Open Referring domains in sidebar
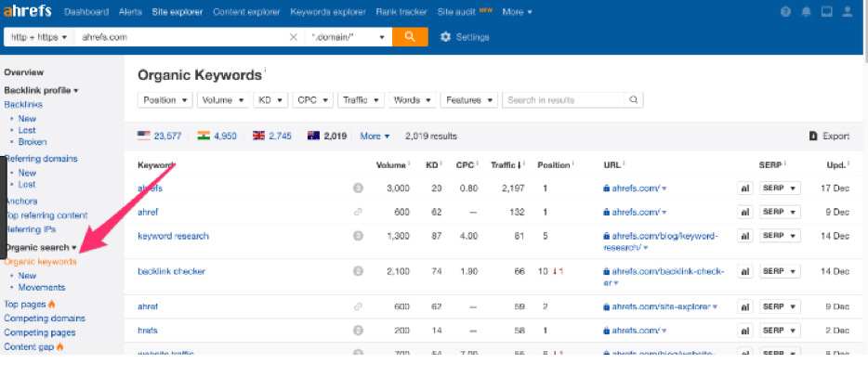The height and width of the screenshot is (377, 868). [41, 159]
